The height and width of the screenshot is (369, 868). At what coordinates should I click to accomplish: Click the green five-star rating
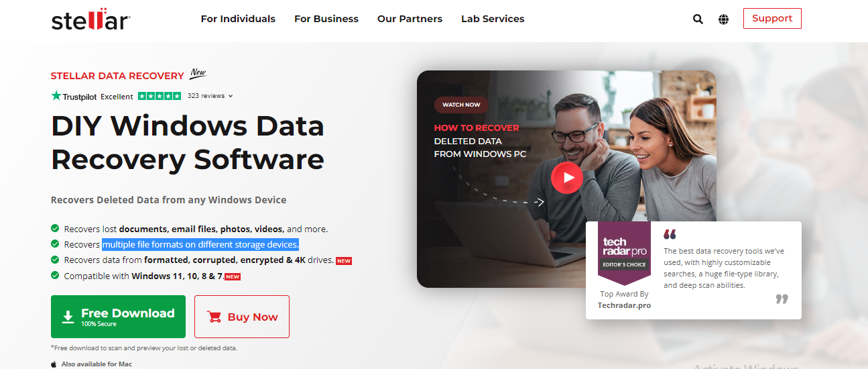160,96
